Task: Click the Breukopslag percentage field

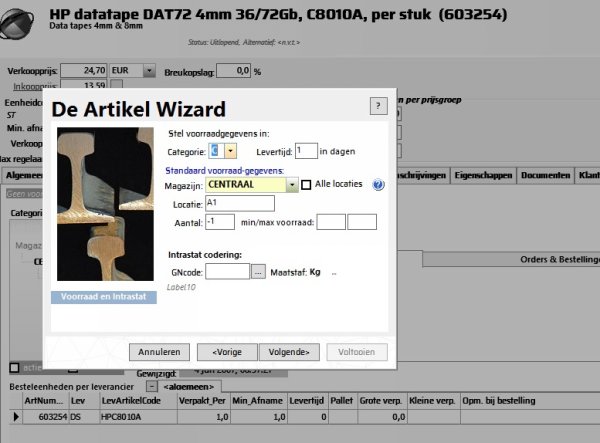Action: click(234, 71)
